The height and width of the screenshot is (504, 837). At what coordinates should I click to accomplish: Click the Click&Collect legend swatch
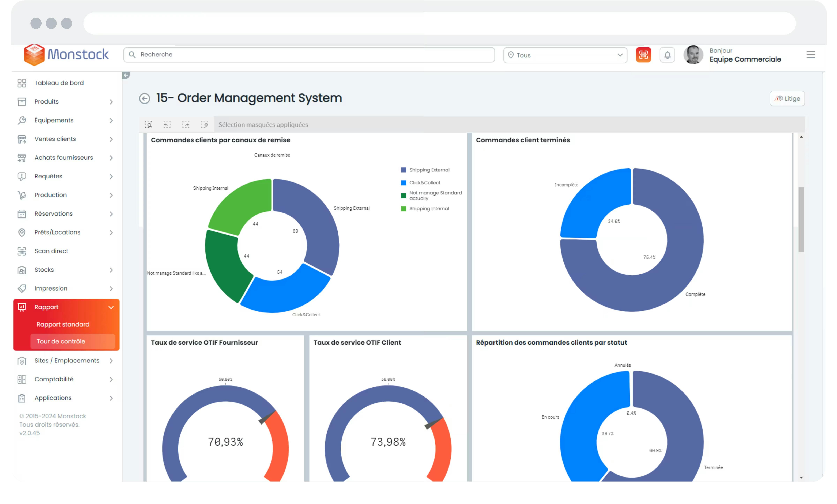click(404, 183)
